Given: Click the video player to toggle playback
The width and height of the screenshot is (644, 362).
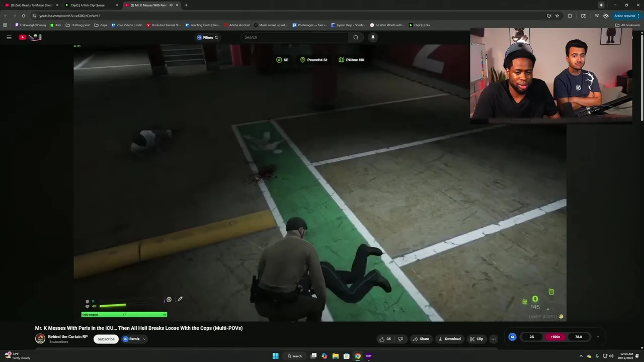Looking at the screenshot, I should [320, 183].
